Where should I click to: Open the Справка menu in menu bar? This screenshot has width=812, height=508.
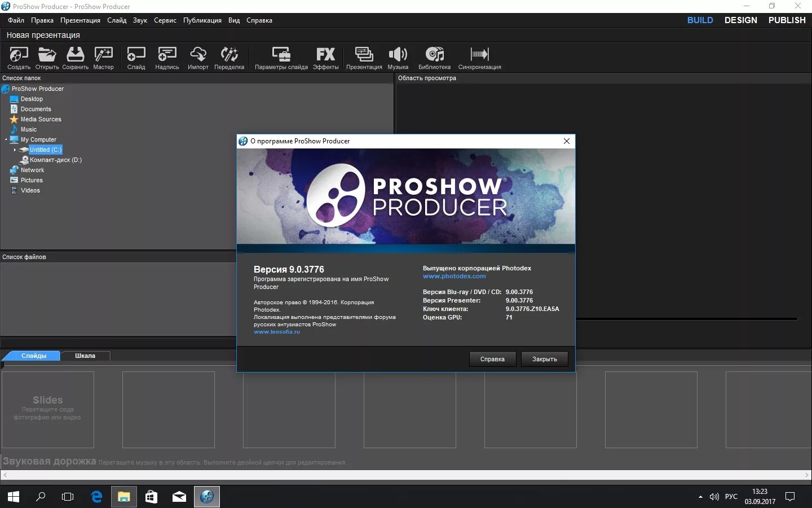coord(259,20)
